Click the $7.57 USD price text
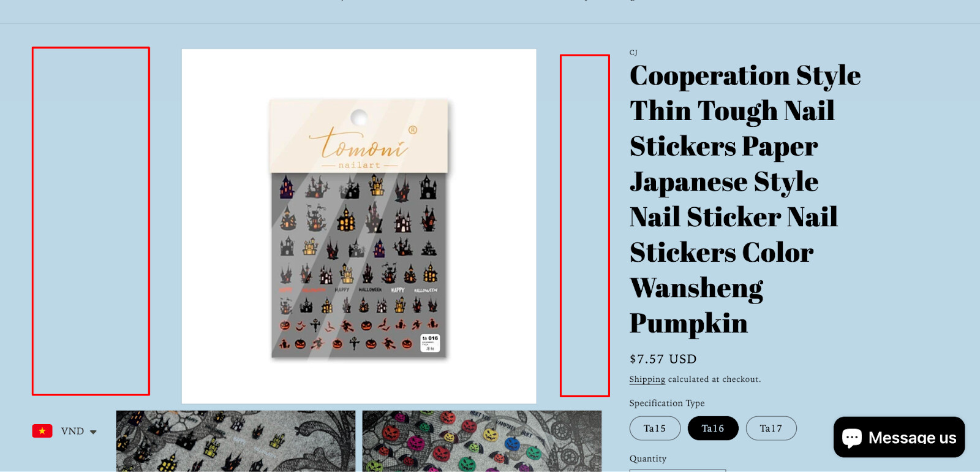Screen dimensions: 980x472 (x=663, y=359)
